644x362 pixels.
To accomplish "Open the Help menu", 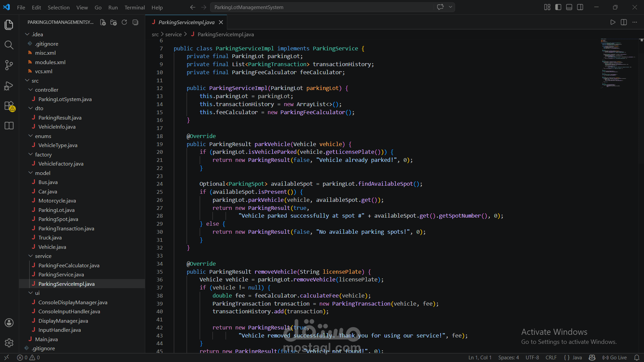I will (x=157, y=7).
